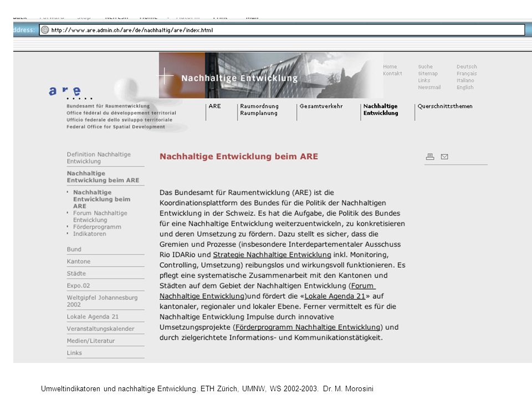The width and height of the screenshot is (532, 399).
Task: Click Bundesamt für Raumentwicklung text under logo
Action: click(108, 106)
